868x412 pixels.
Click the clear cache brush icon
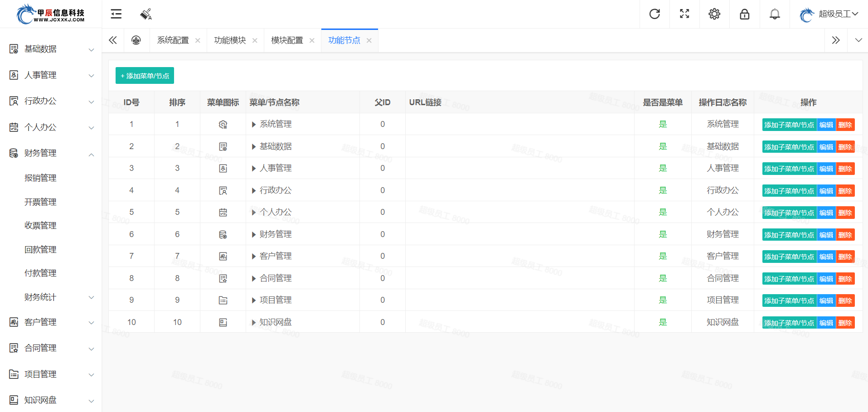coord(146,14)
